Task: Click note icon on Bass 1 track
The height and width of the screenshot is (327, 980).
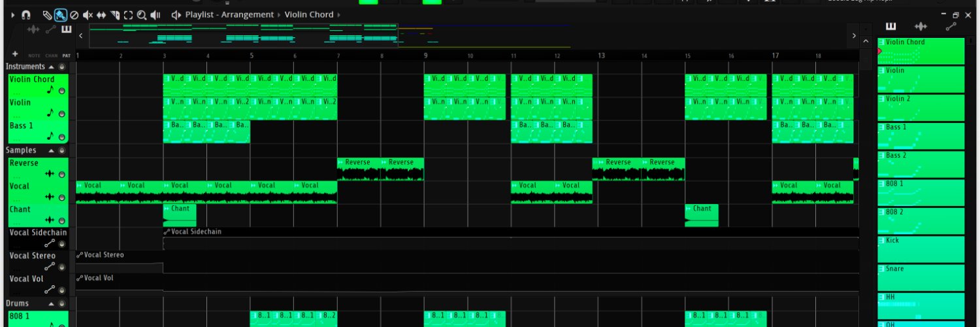Action: 50,136
